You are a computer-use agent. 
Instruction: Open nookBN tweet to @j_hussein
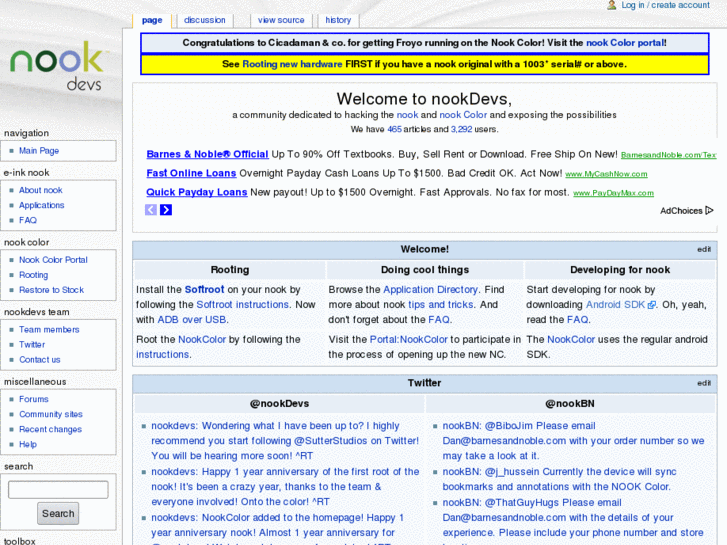pyautogui.click(x=559, y=479)
